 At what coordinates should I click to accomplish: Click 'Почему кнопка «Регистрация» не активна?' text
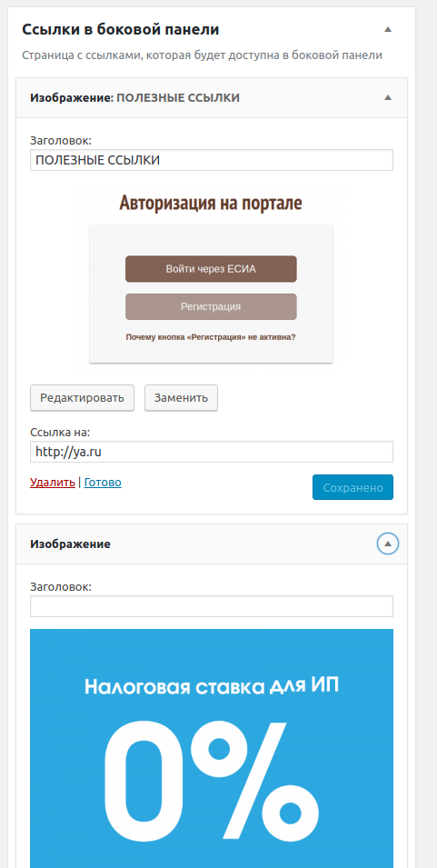click(x=211, y=336)
